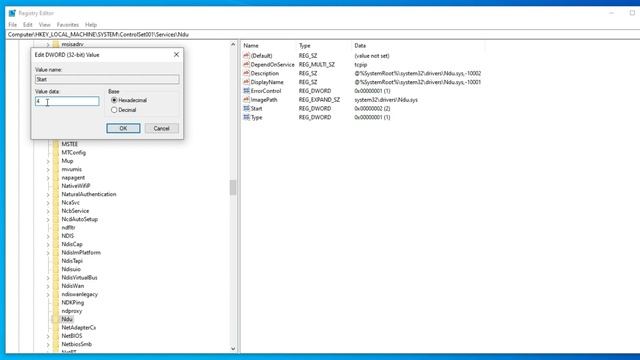640x360 pixels.
Task: Click the NdisTapi folder icon
Action: click(56, 261)
